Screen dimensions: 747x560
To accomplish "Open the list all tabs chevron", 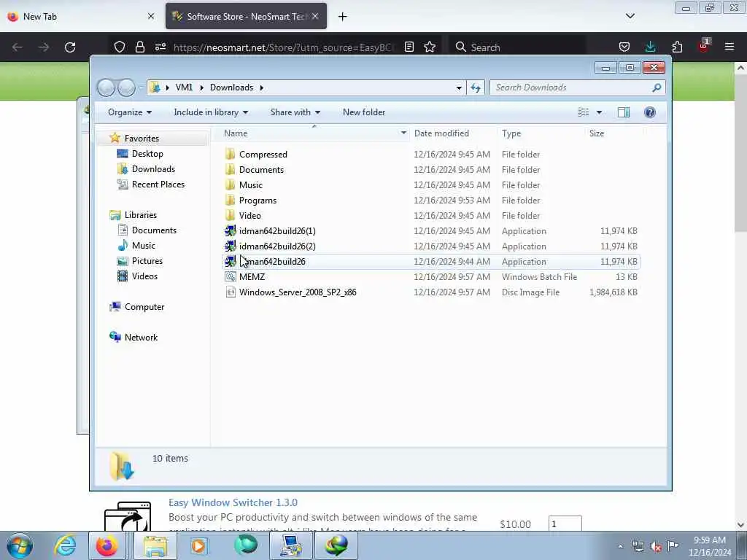I will (630, 16).
